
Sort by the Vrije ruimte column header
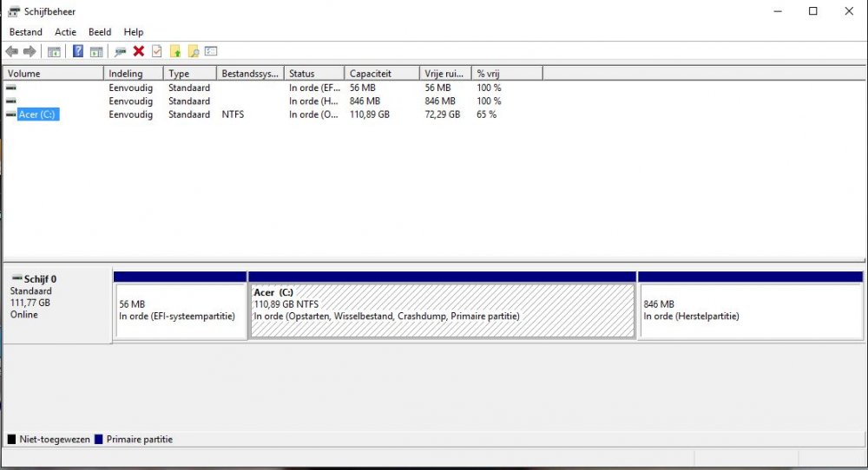[x=445, y=74]
